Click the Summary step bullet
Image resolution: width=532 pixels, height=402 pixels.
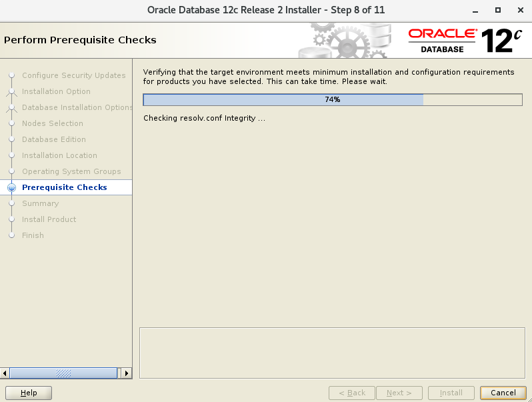11,203
